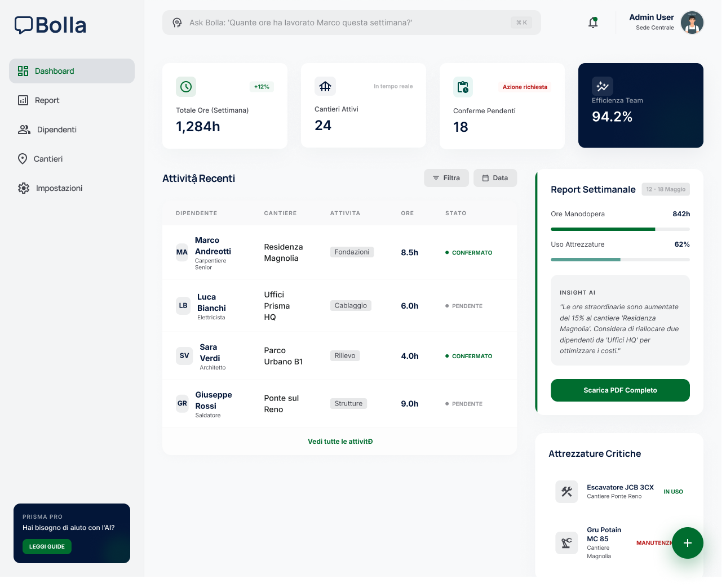
Task: Focus the Ask Bolla search field
Action: point(351,23)
